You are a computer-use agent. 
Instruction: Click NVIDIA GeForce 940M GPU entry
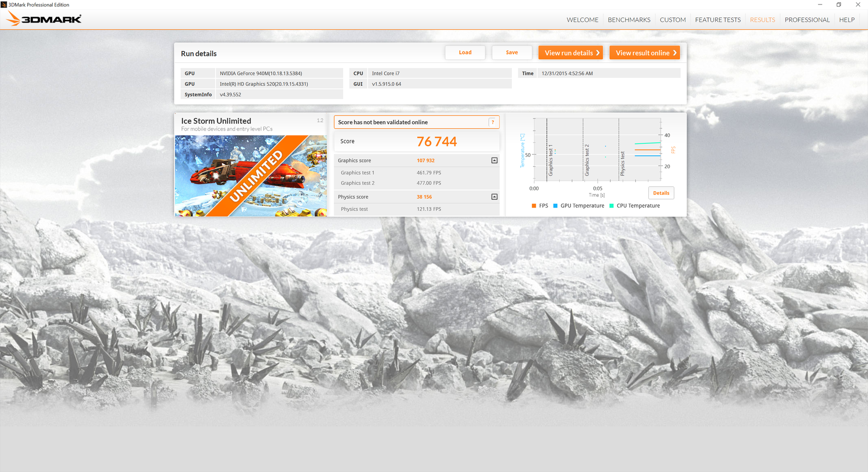coord(279,73)
